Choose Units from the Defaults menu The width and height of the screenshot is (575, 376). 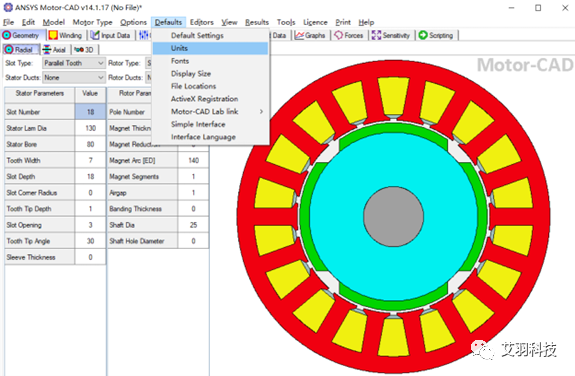coord(211,48)
